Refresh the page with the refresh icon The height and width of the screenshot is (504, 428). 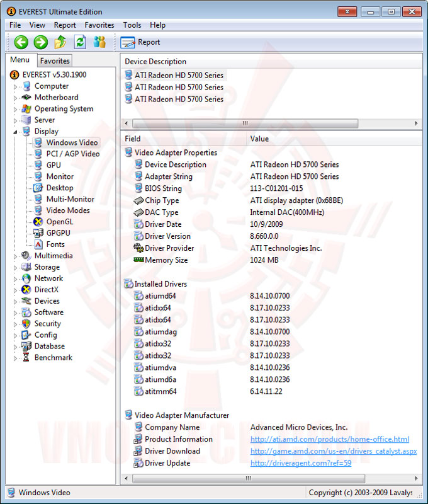tap(80, 42)
